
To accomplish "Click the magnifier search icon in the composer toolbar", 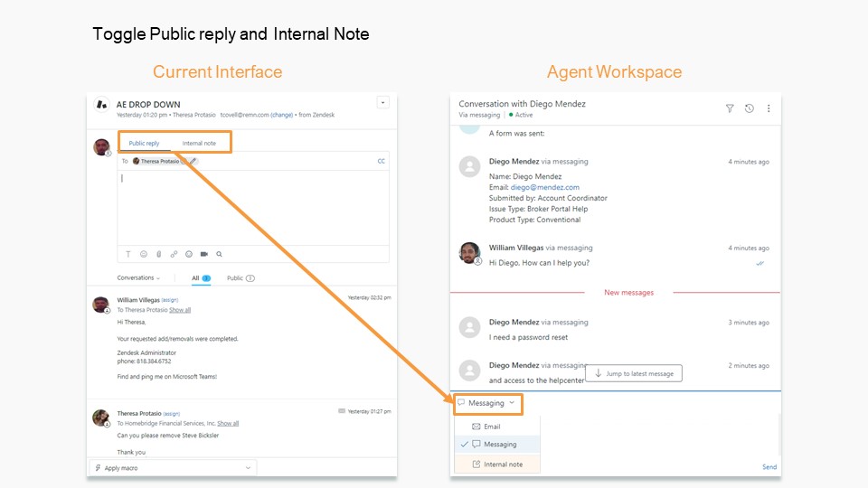I will [219, 254].
